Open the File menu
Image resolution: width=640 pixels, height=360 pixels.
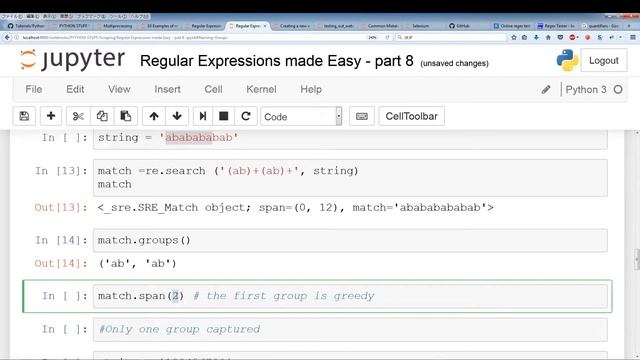(33, 89)
